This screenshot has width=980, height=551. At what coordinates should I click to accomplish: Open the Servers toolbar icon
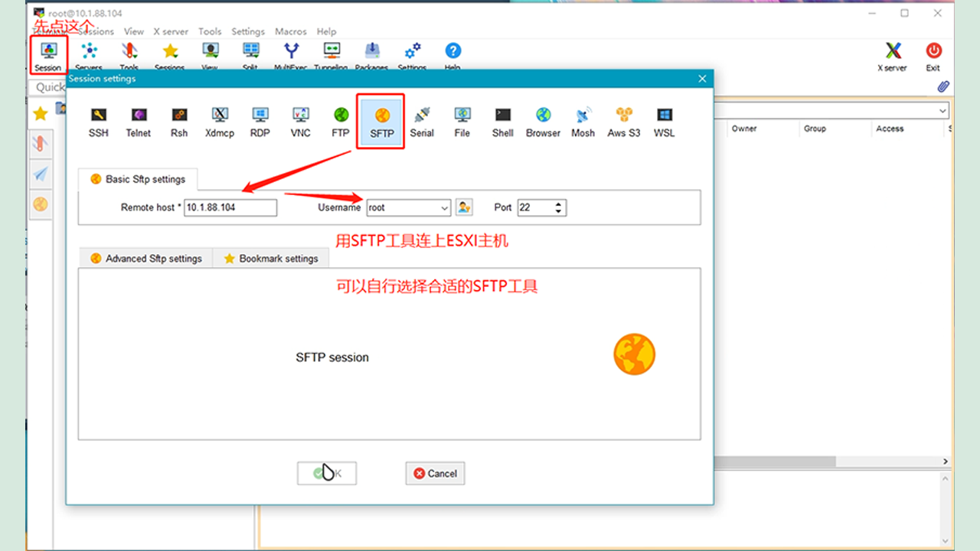point(89,56)
